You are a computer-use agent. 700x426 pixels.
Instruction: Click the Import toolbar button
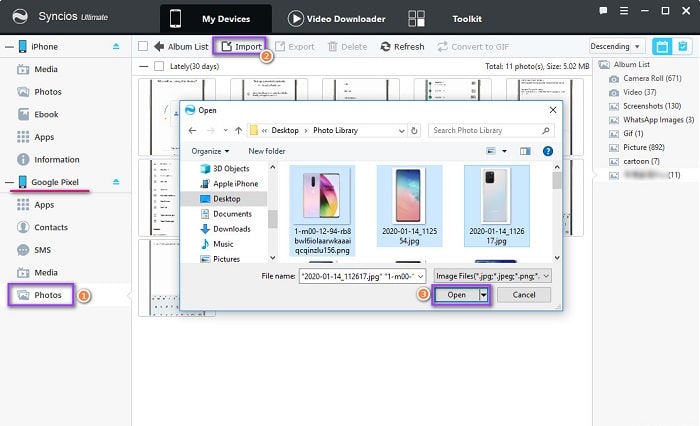242,46
